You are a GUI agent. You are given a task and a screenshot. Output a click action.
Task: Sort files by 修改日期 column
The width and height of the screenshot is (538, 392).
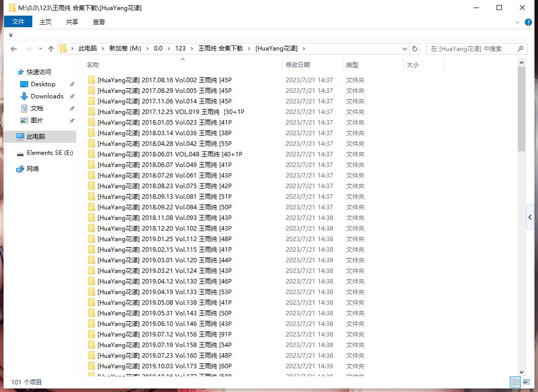[298, 65]
